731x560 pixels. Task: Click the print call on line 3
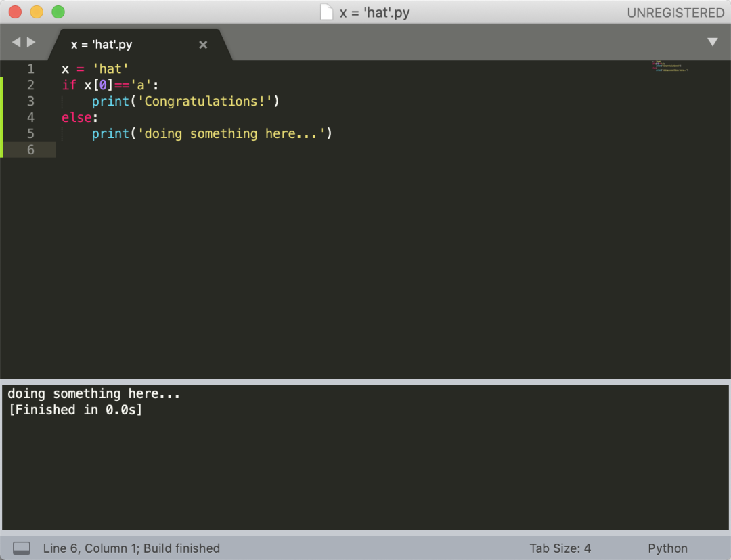pos(110,101)
